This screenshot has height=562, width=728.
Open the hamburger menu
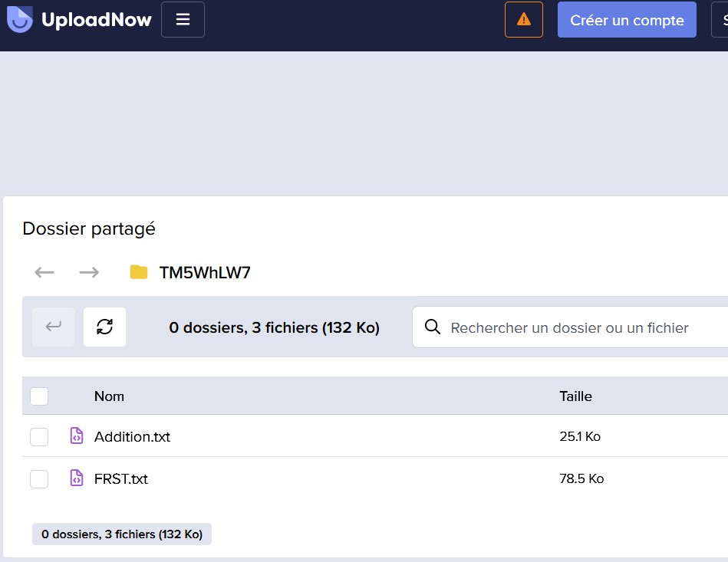(183, 19)
